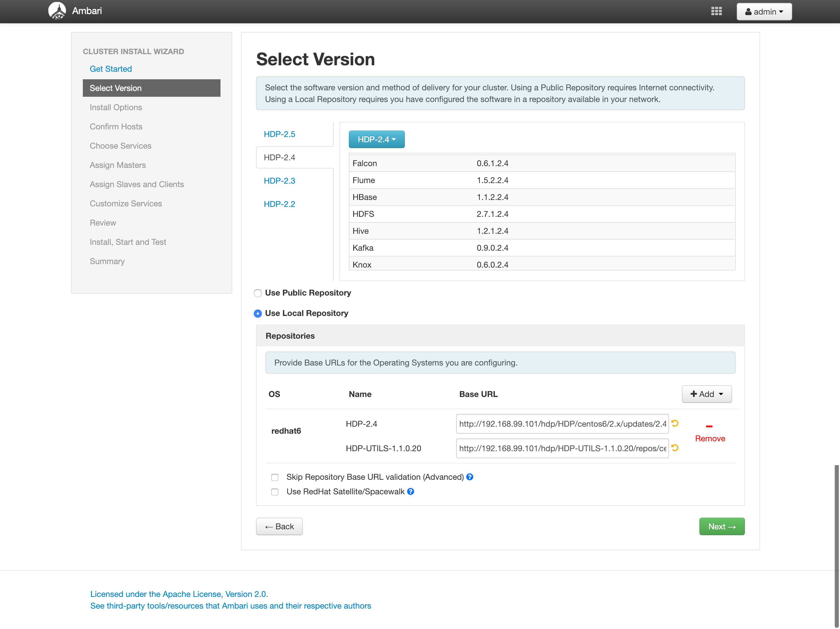
Task: Go to Get Started wizard step
Action: (x=111, y=69)
